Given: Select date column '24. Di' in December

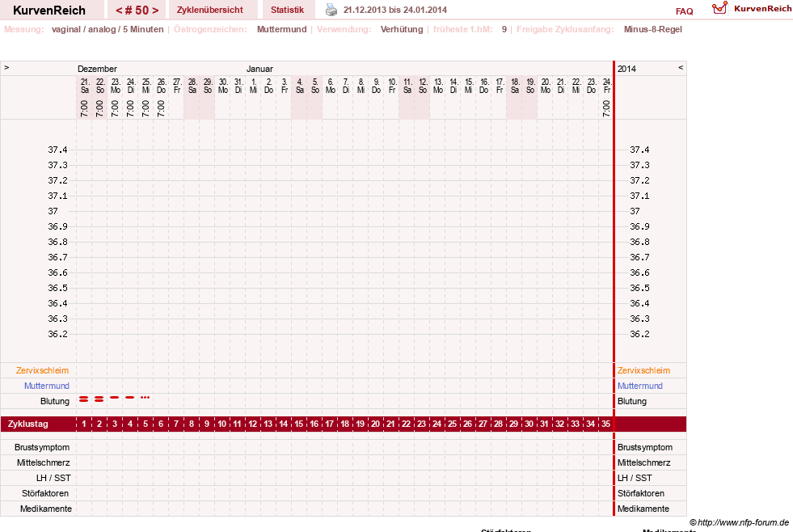Looking at the screenshot, I should 130,86.
